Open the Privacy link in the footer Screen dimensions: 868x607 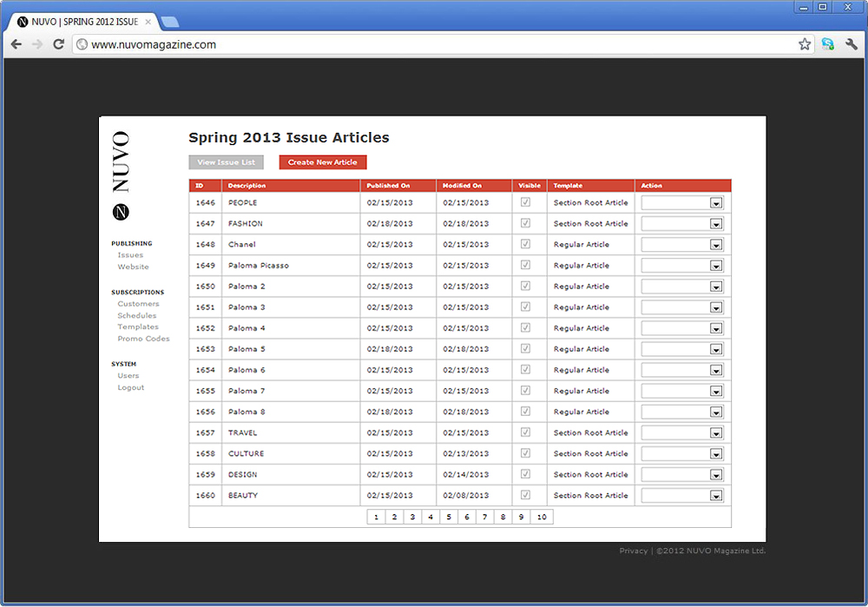pyautogui.click(x=634, y=551)
